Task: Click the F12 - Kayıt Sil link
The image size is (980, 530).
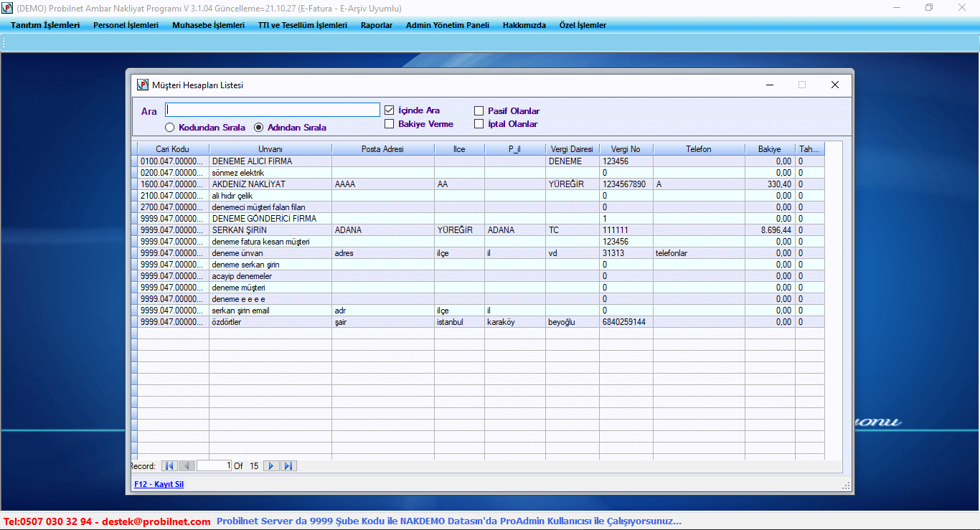Action: click(159, 484)
